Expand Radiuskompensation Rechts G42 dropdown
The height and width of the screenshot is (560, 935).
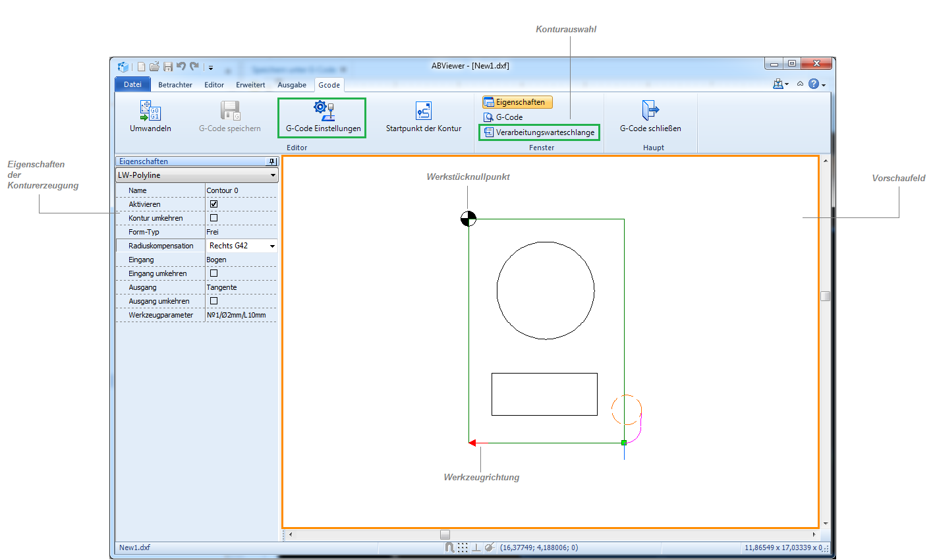tap(272, 246)
